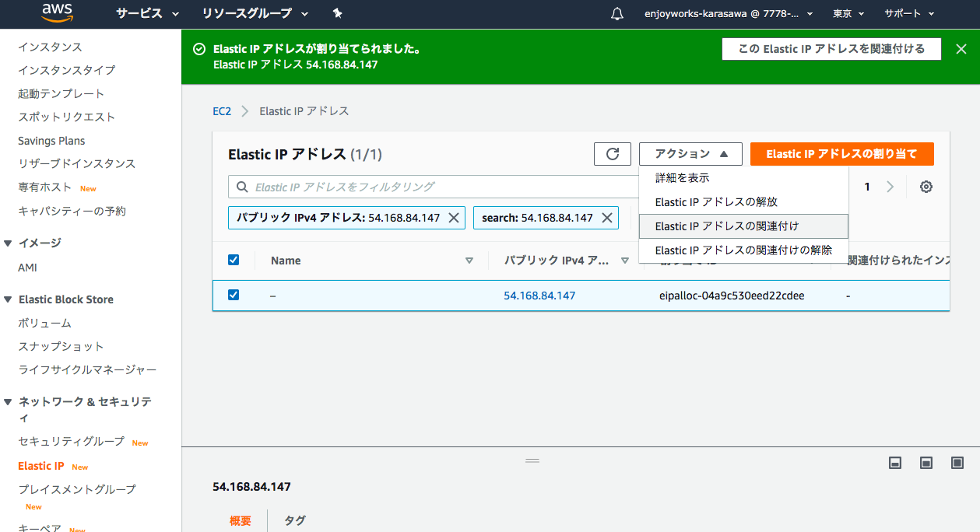Switch to the タグ tab

pyautogui.click(x=295, y=520)
